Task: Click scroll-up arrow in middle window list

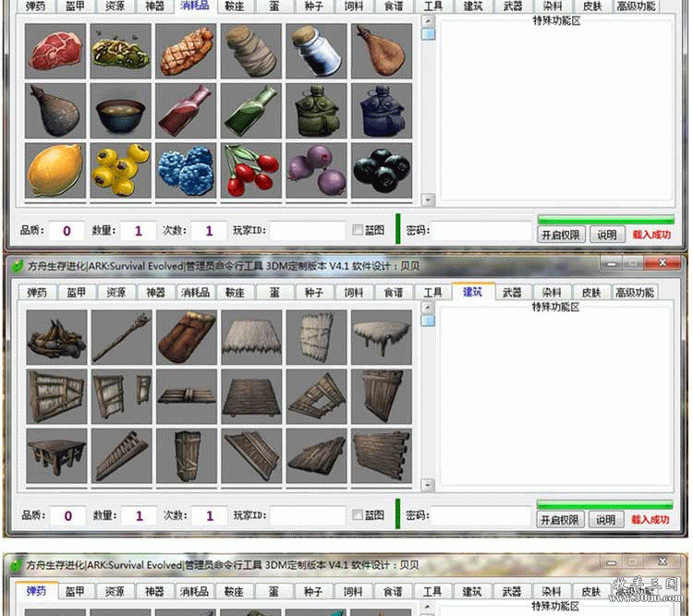Action: tap(428, 307)
